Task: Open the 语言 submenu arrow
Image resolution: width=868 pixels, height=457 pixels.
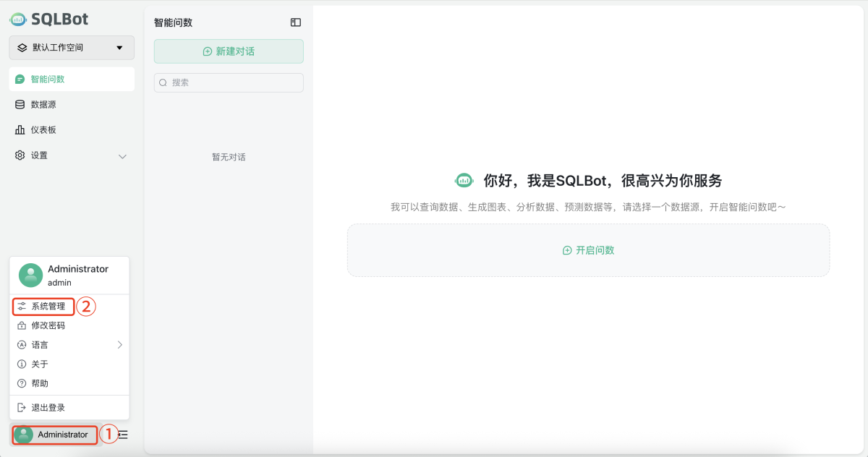Action: click(119, 344)
